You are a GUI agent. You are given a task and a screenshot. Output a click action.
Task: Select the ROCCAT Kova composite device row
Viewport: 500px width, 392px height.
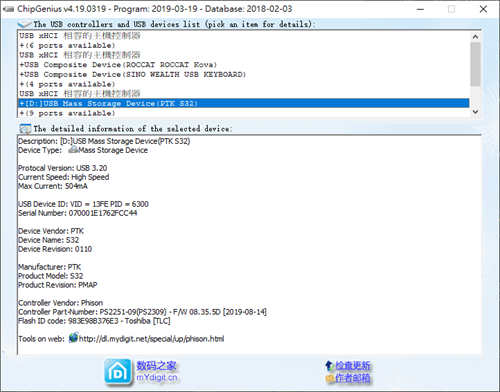pyautogui.click(x=243, y=65)
